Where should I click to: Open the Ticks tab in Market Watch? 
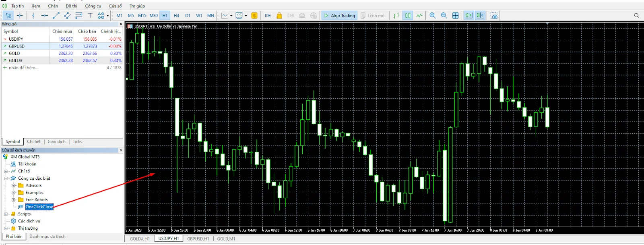[x=77, y=141]
